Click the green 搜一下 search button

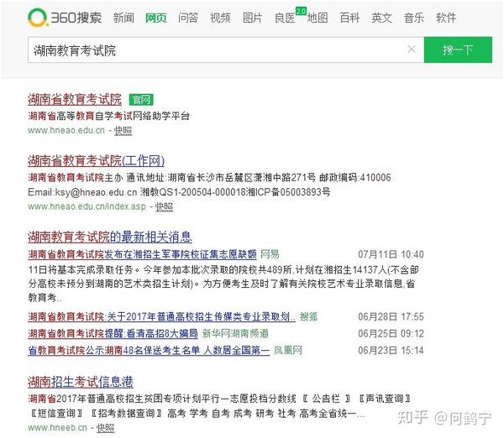click(x=458, y=50)
